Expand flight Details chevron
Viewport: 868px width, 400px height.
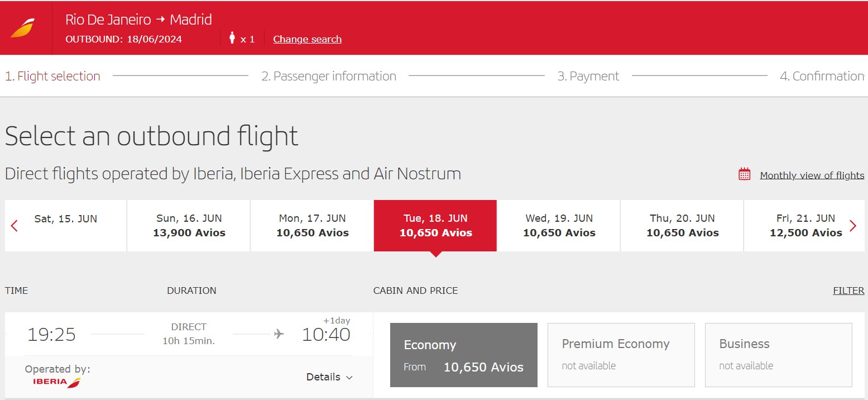click(349, 378)
